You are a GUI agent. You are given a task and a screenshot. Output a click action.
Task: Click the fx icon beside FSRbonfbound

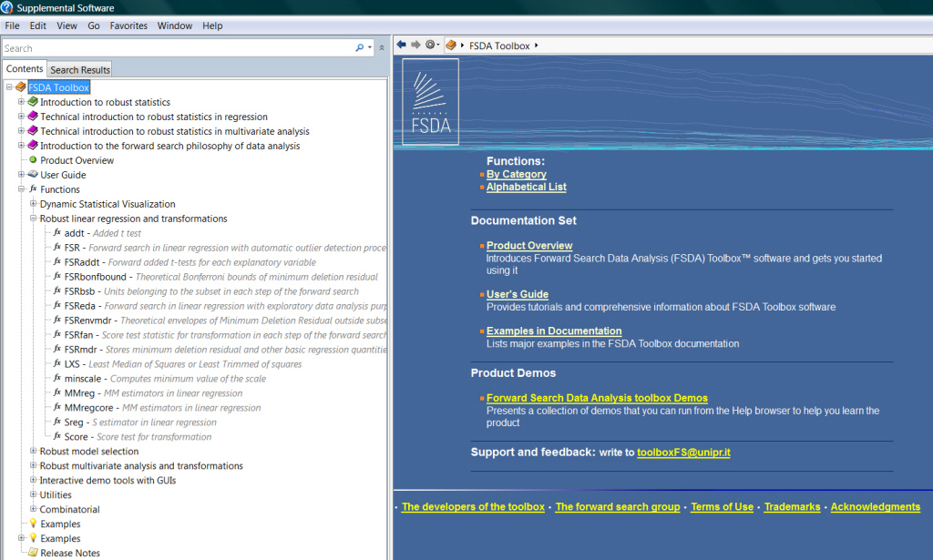[57, 277]
